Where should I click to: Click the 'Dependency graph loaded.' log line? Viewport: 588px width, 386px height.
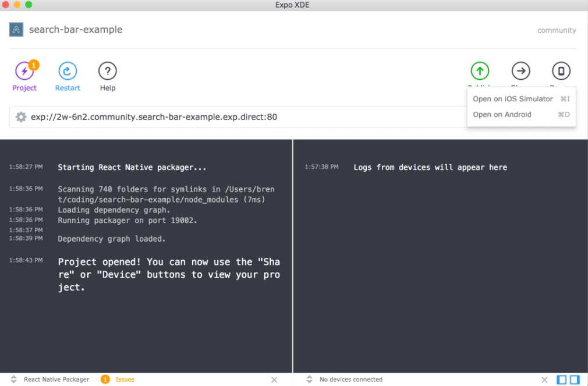tap(112, 239)
